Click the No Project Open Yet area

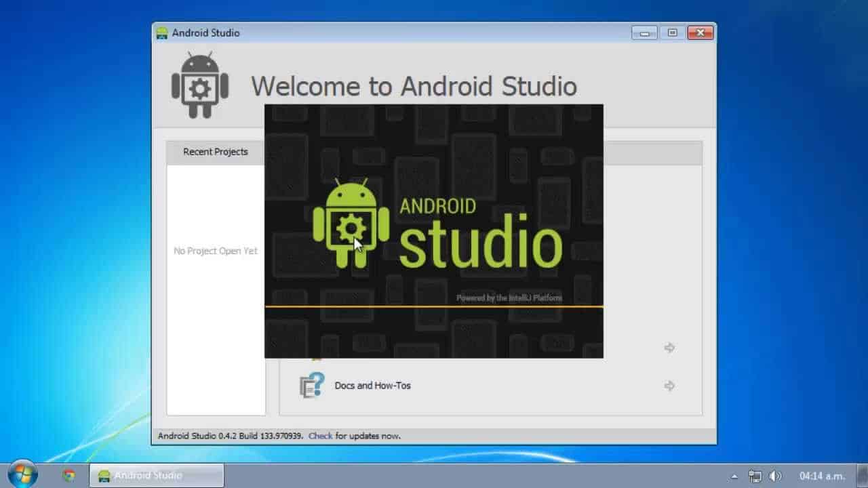pyautogui.click(x=215, y=251)
